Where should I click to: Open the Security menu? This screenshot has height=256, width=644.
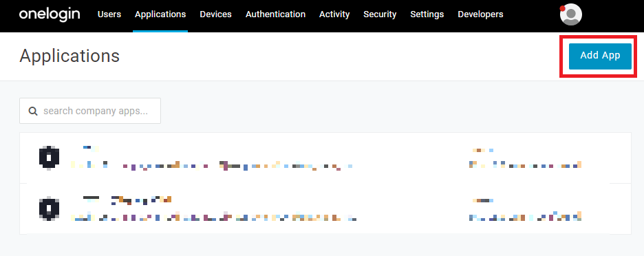point(380,14)
